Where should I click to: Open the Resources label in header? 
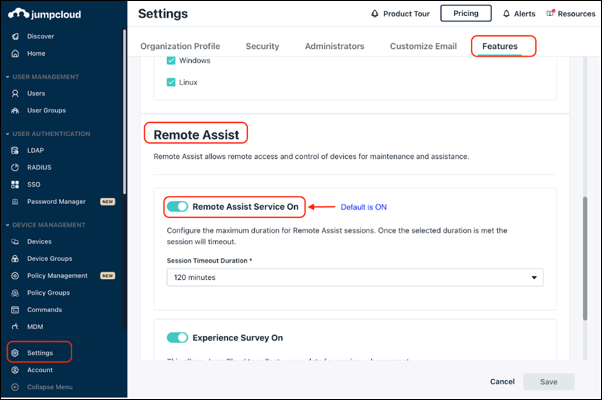[576, 14]
